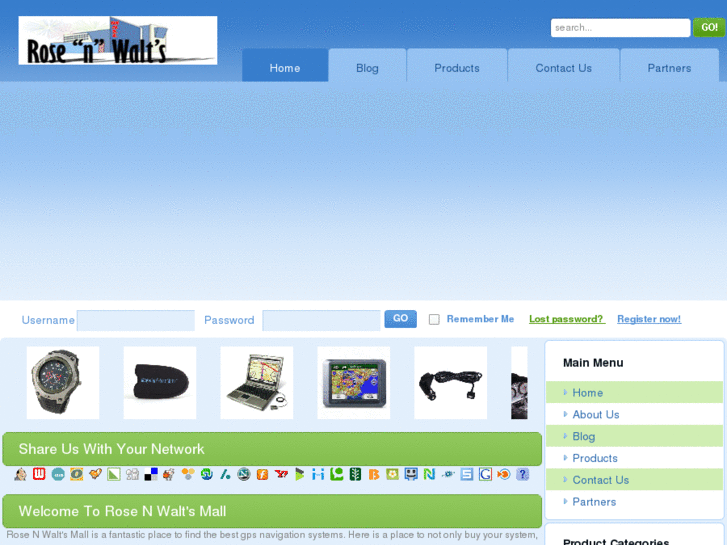The image size is (727, 545).
Task: Click into the Username field
Action: pos(136,321)
